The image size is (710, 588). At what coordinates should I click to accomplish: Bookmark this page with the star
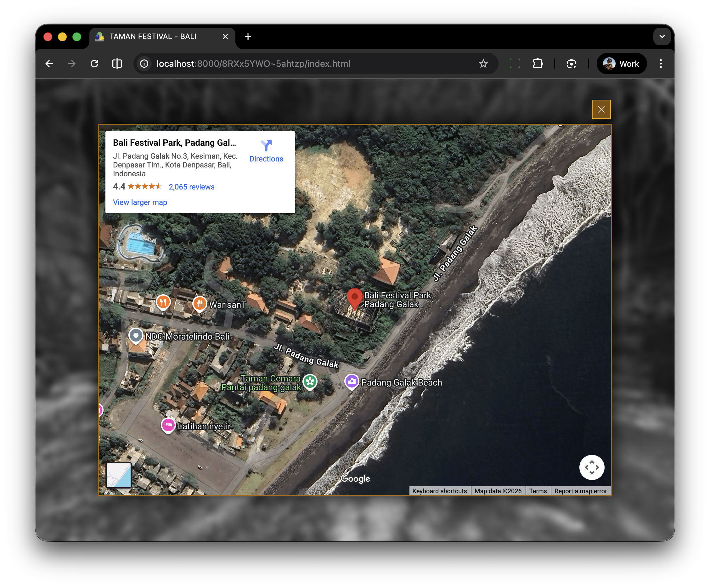tap(483, 64)
